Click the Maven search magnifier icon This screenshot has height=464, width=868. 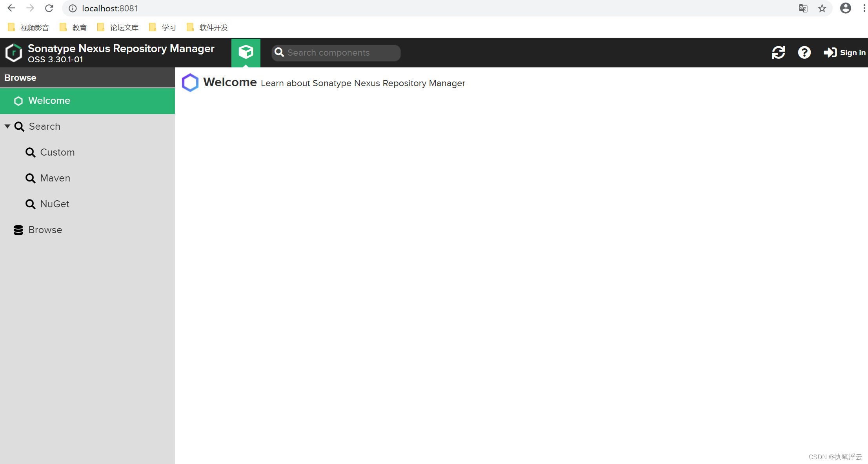coord(30,178)
